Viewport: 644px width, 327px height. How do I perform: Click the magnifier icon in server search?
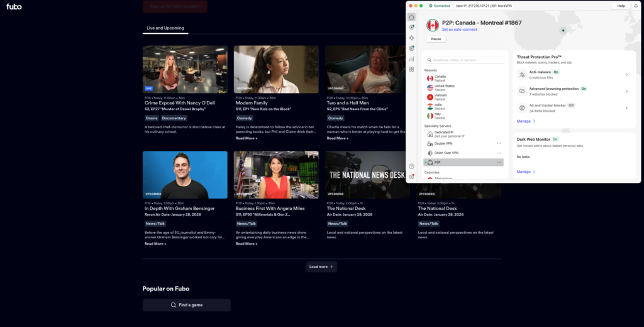click(430, 60)
